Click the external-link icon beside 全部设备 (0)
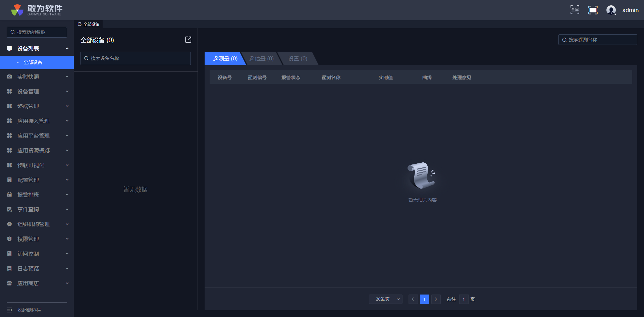Image resolution: width=644 pixels, height=317 pixels. [x=188, y=40]
